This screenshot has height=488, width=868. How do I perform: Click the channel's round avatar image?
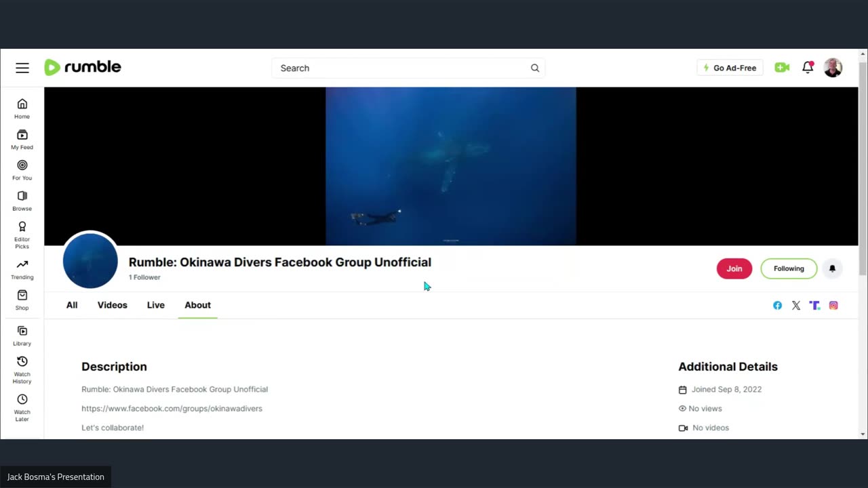(x=90, y=261)
